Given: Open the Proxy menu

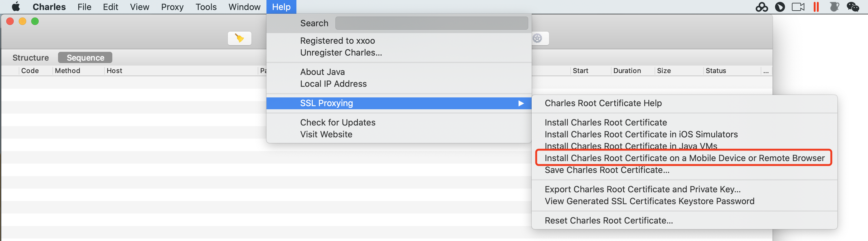Looking at the screenshot, I should [172, 7].
